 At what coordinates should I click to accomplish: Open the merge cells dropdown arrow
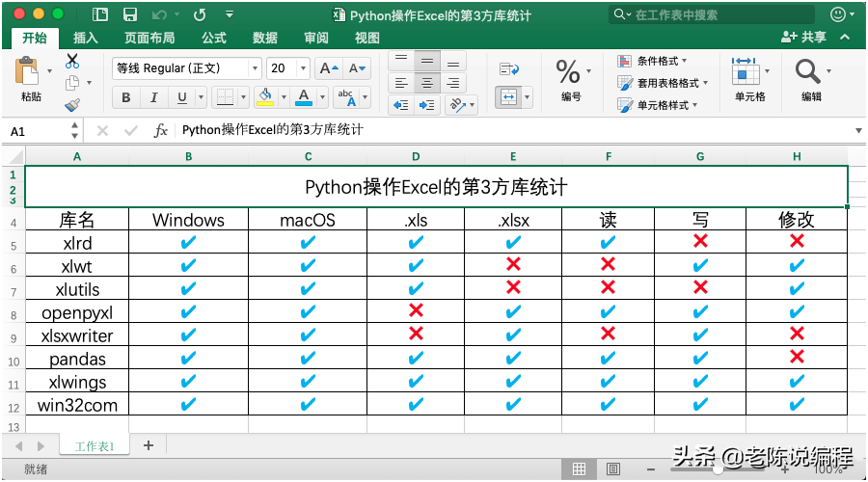click(x=527, y=98)
